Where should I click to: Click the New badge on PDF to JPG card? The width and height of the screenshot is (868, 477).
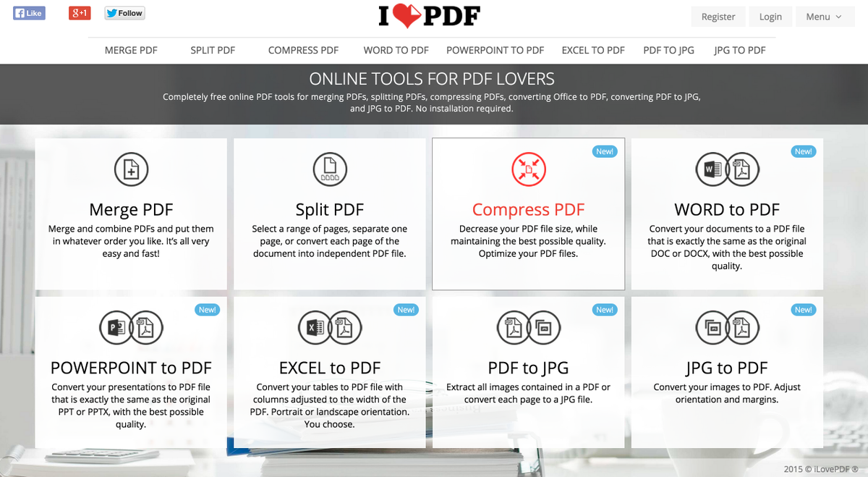tap(605, 310)
